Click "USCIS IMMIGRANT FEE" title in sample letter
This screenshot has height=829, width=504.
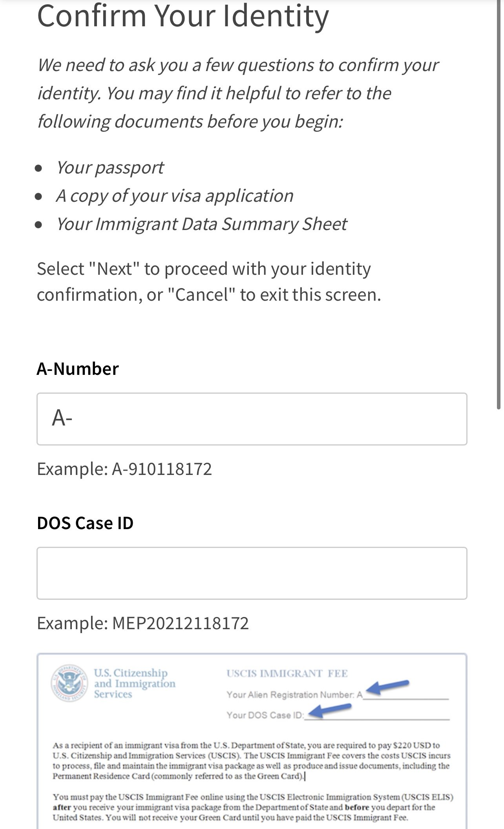click(x=287, y=674)
